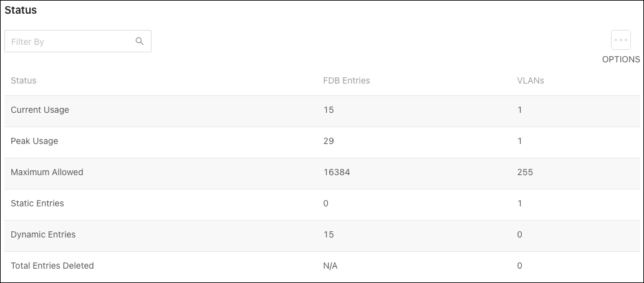644x283 pixels.
Task: Click the N/A FDB entries cell
Action: [x=330, y=266]
